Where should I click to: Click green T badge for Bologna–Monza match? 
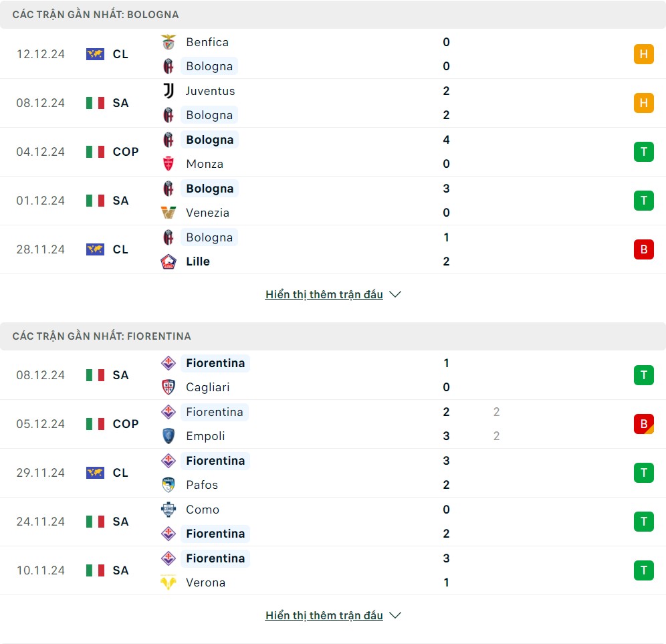pyautogui.click(x=643, y=152)
